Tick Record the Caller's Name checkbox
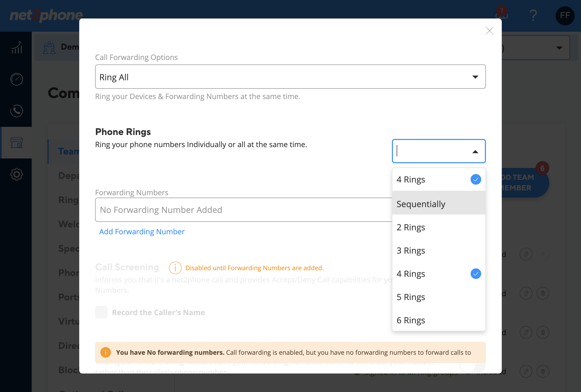This screenshot has width=581, height=392. coord(101,312)
